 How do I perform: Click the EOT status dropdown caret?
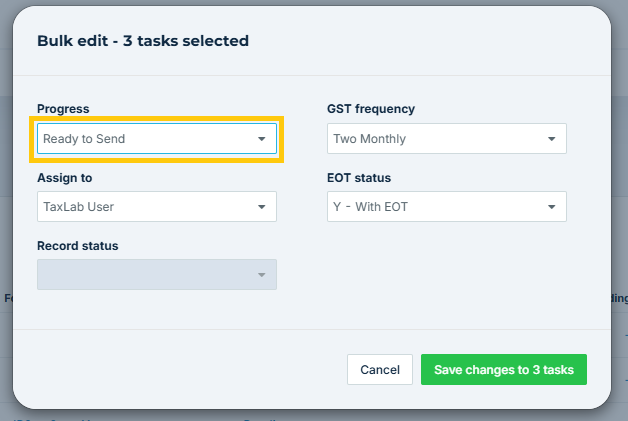click(551, 207)
